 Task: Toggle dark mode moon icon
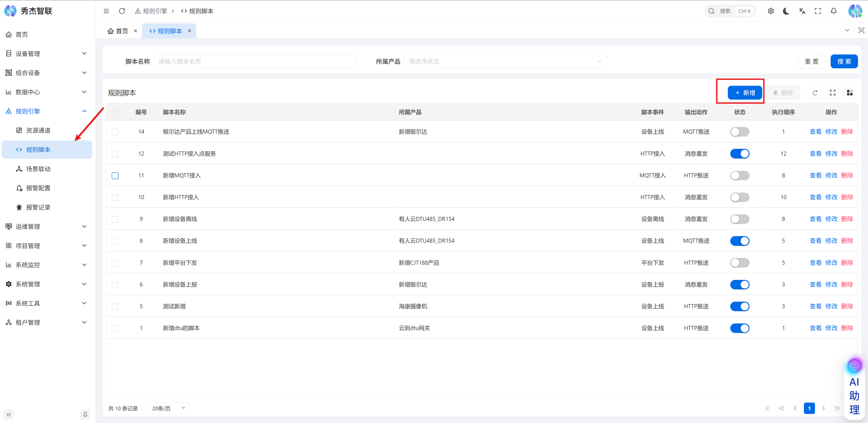[x=786, y=11]
